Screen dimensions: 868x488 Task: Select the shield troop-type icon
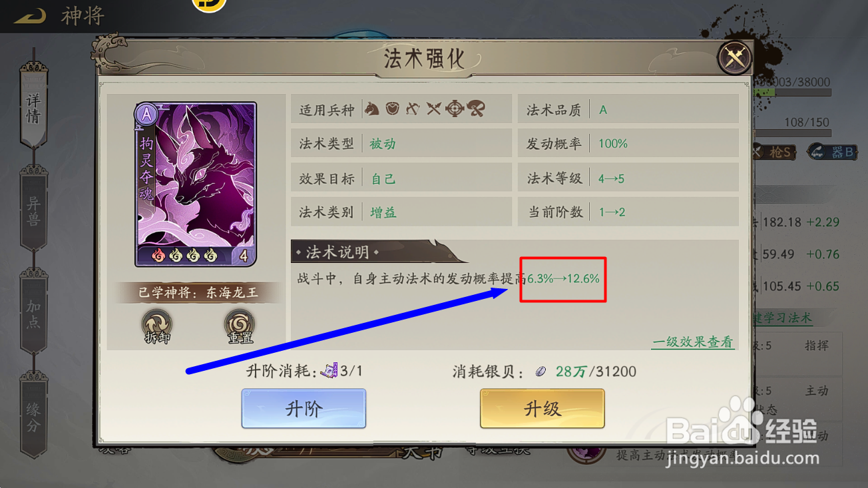[393, 109]
